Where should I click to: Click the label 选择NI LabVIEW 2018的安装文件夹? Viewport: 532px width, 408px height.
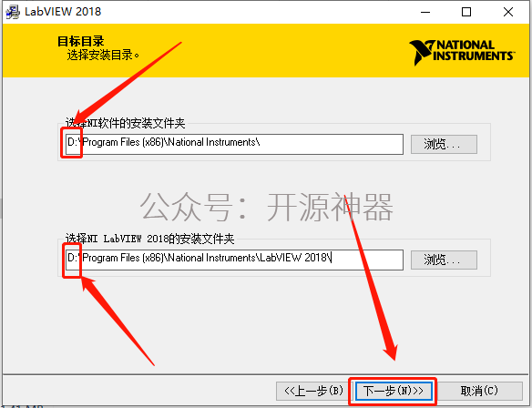(x=149, y=239)
